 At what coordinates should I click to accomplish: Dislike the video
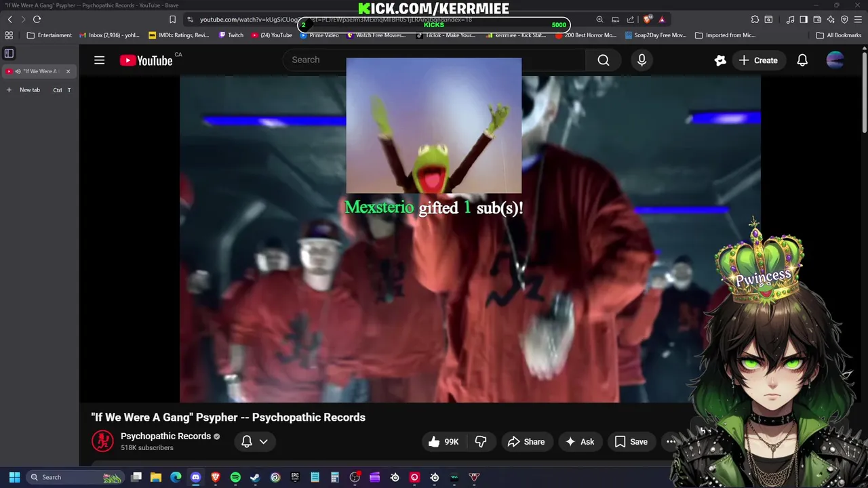[481, 442]
